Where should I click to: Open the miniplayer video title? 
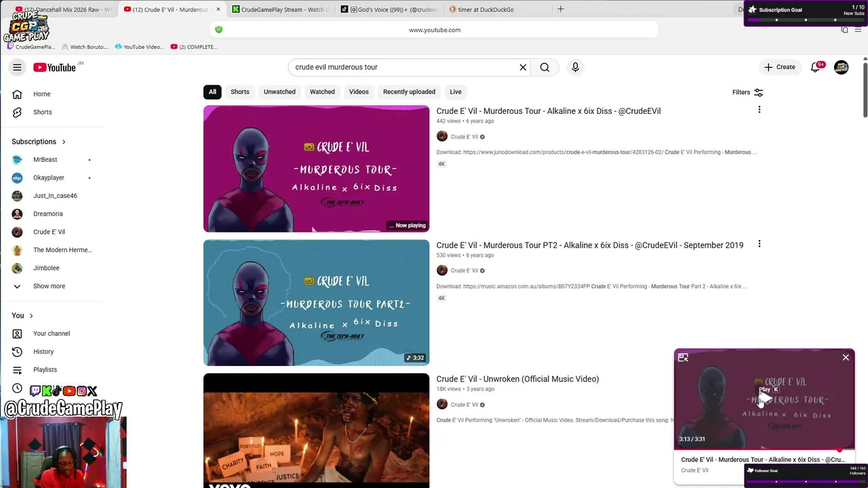(763, 460)
